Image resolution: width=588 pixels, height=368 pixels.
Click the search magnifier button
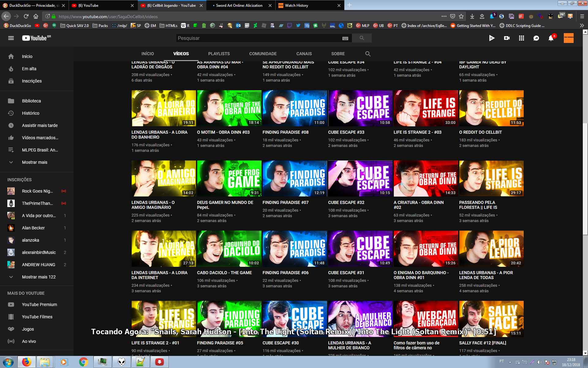[x=362, y=38]
